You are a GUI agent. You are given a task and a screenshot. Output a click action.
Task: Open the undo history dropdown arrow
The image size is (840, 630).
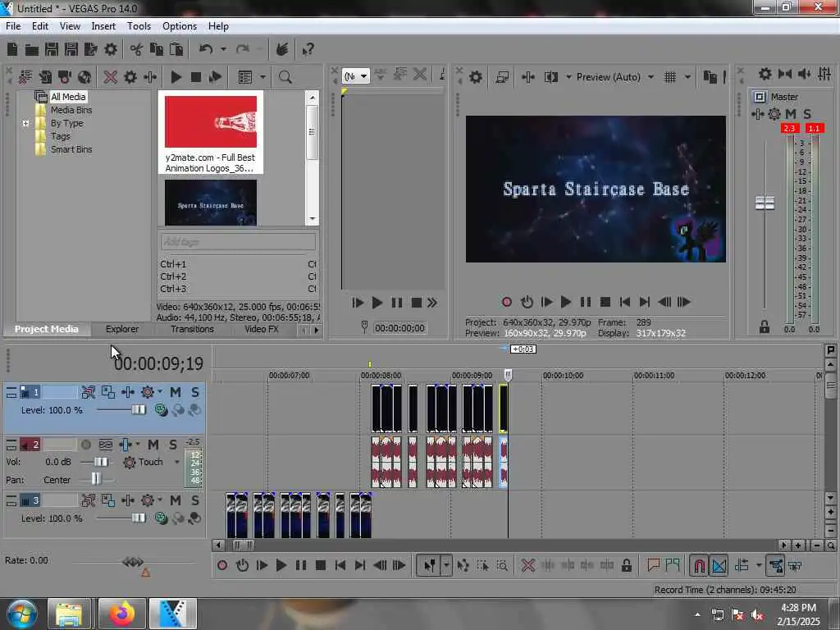click(223, 50)
